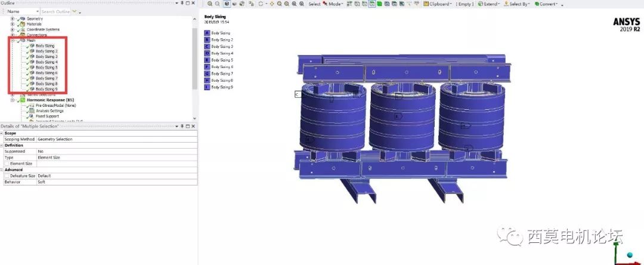
Task: Open the Clipboard dropdown menu
Action: [x=451, y=4]
